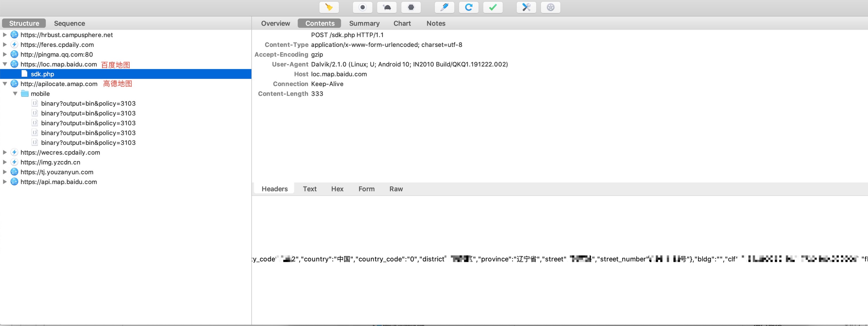Select http://pingma.qq.com:80 in tree
This screenshot has width=868, height=326.
point(56,54)
